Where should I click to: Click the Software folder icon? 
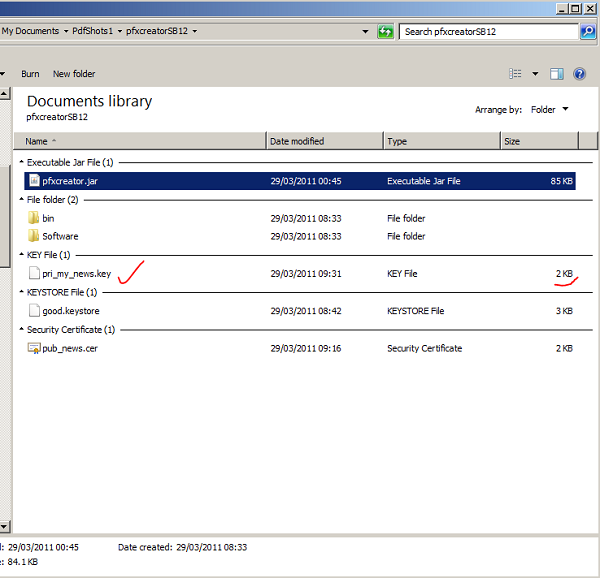click(33, 236)
